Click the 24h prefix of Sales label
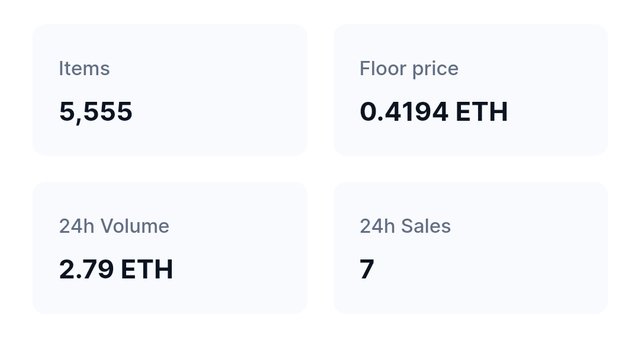 (378, 226)
